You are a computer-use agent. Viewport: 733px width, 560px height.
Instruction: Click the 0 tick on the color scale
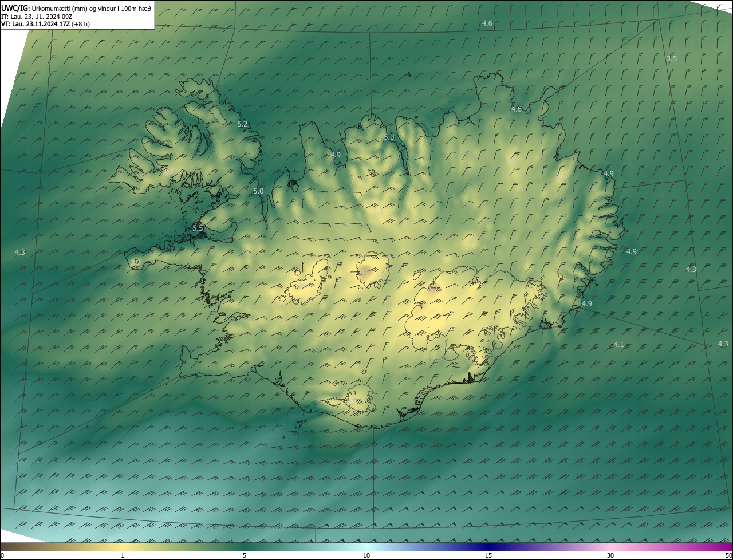pos(2,555)
